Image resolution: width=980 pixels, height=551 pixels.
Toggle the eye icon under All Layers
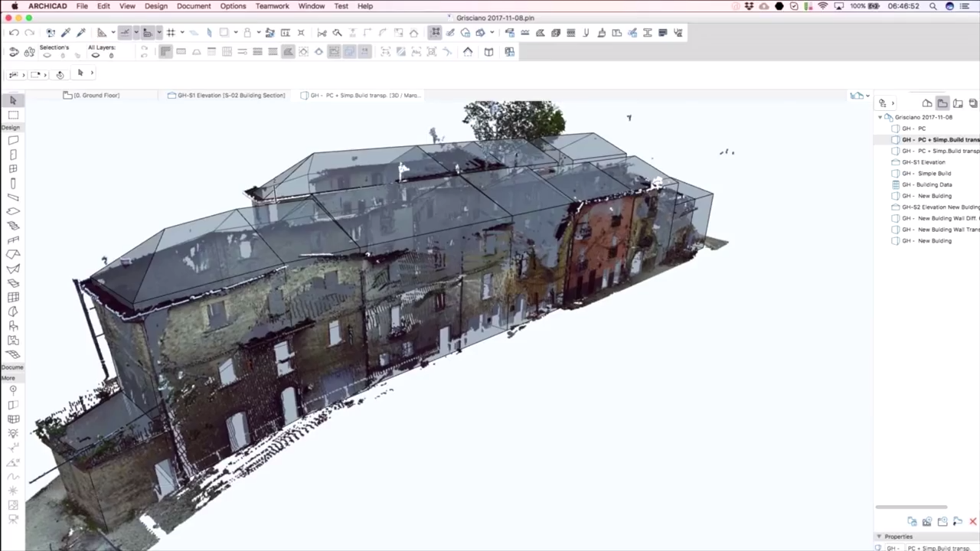pyautogui.click(x=96, y=55)
